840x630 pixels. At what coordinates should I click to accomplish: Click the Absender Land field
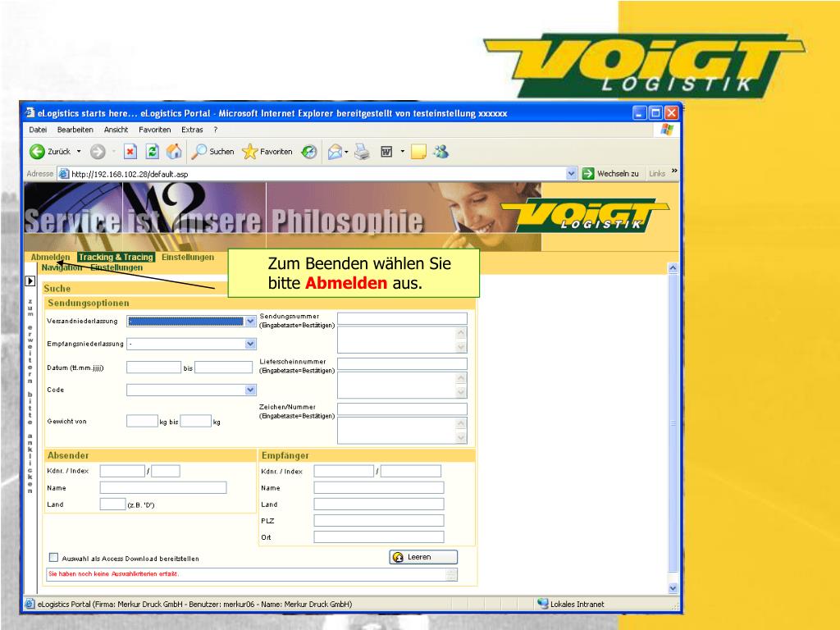(x=112, y=504)
